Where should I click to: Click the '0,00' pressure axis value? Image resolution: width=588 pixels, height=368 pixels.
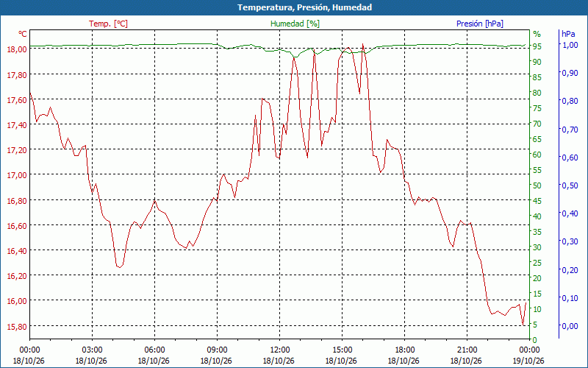coord(570,326)
